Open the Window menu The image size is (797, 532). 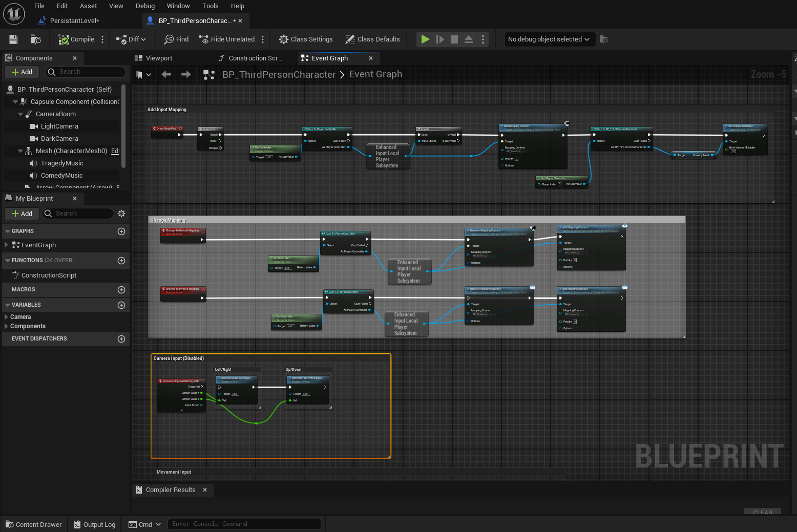tap(178, 6)
